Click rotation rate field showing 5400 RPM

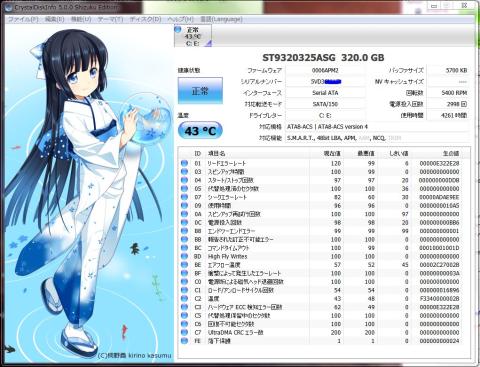[x=448, y=93]
